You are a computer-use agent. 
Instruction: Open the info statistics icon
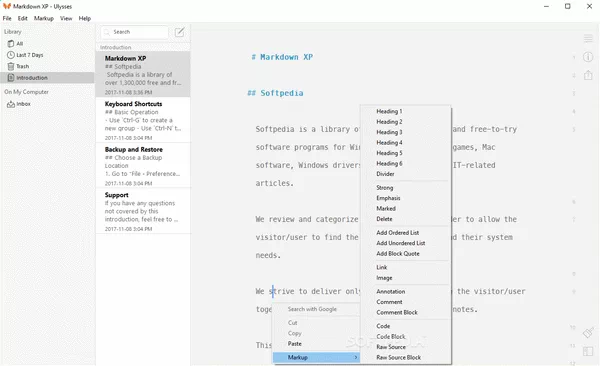click(x=588, y=57)
